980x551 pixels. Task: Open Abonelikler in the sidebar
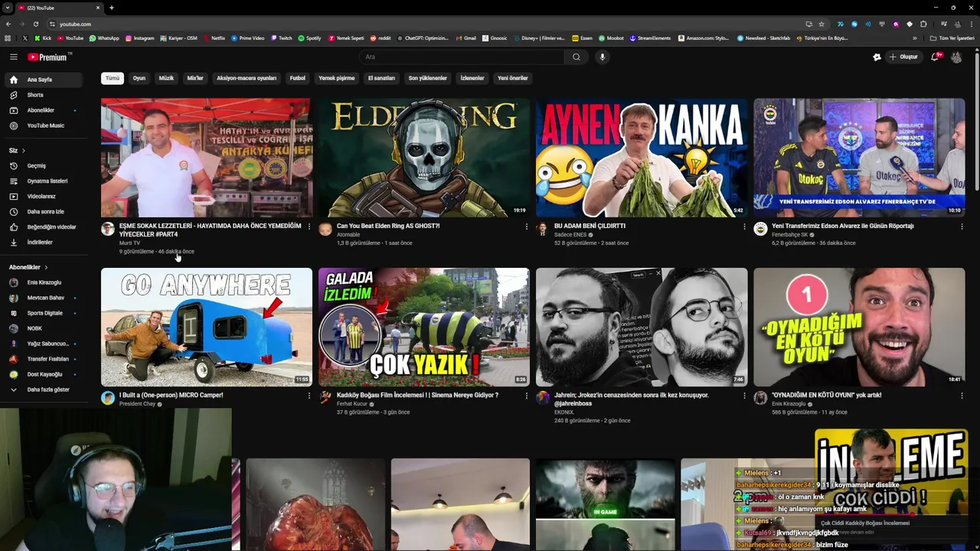click(x=45, y=110)
